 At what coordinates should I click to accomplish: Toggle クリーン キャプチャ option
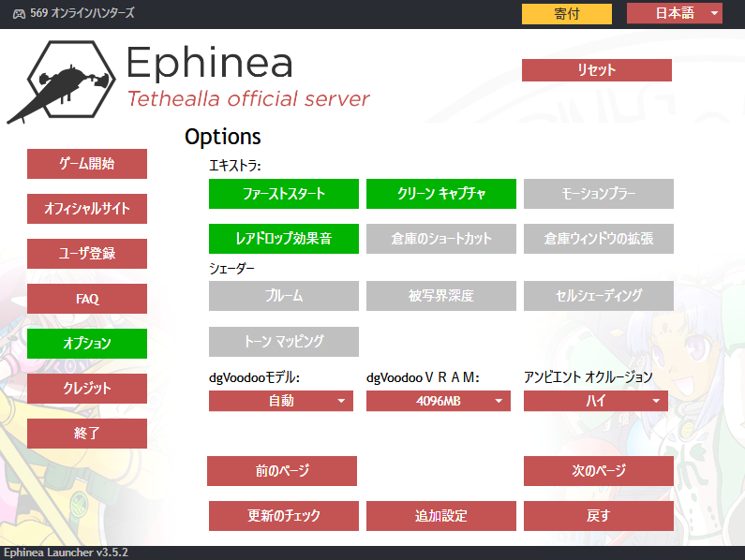tap(441, 194)
